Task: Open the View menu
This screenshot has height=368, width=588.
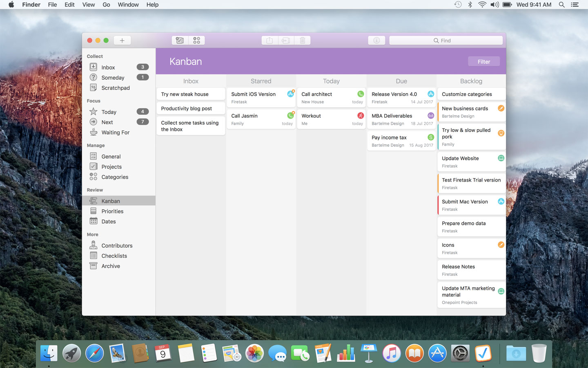Action: (89, 4)
